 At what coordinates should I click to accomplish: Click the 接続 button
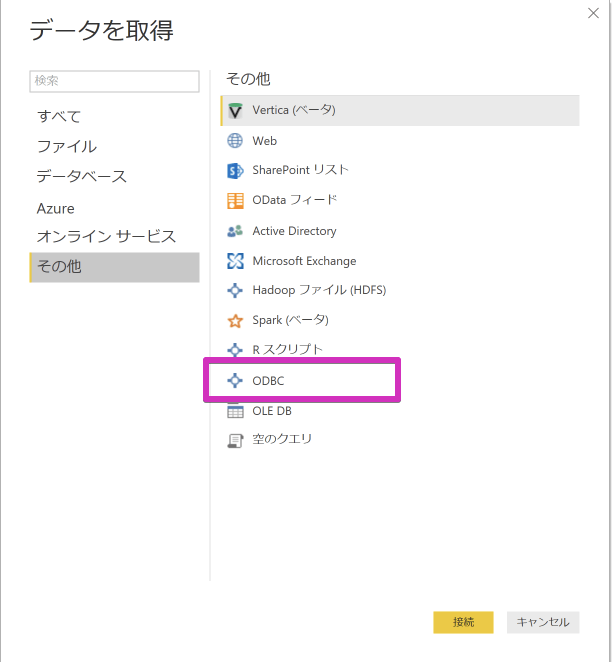point(463,622)
